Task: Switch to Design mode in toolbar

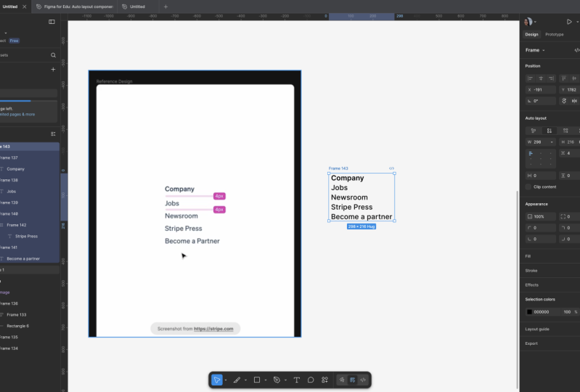Action: point(353,380)
